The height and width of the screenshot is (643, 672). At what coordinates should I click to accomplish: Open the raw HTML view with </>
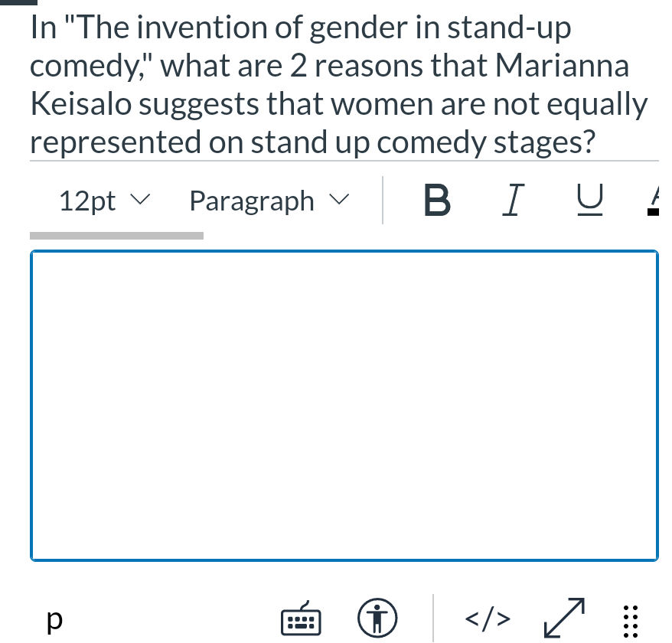click(x=486, y=619)
